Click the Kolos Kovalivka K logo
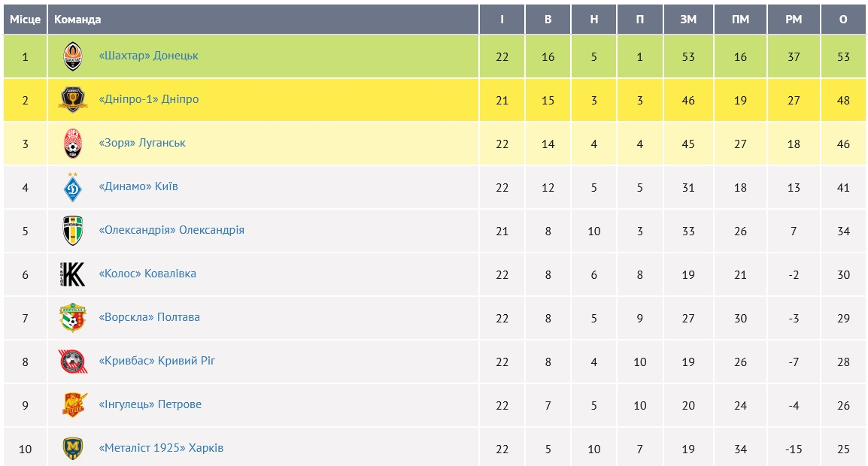 tap(73, 274)
